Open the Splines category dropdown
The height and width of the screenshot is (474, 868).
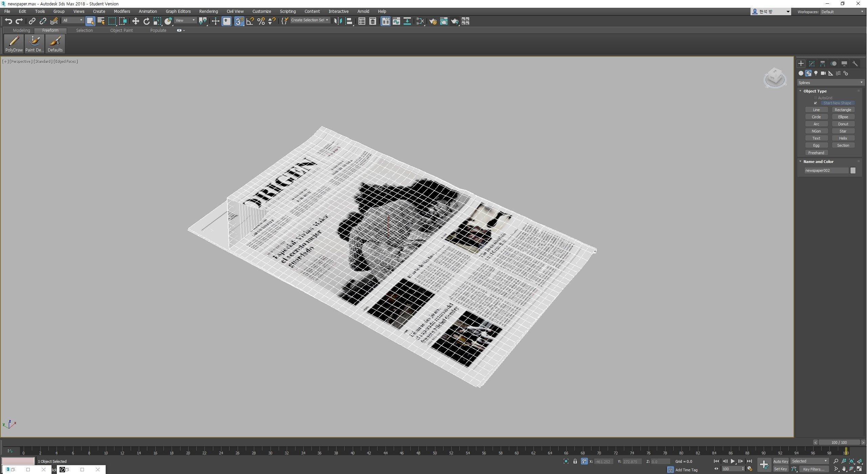point(832,83)
